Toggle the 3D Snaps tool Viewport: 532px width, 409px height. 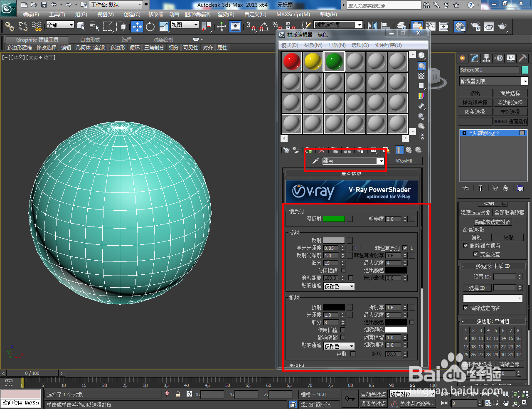pyautogui.click(x=250, y=27)
